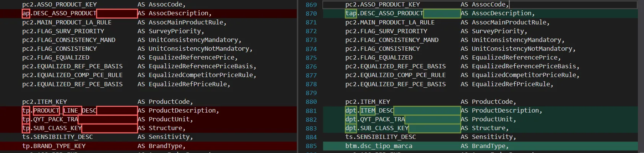
Task: Click line number 869 in the right pane
Action: coord(311,5)
